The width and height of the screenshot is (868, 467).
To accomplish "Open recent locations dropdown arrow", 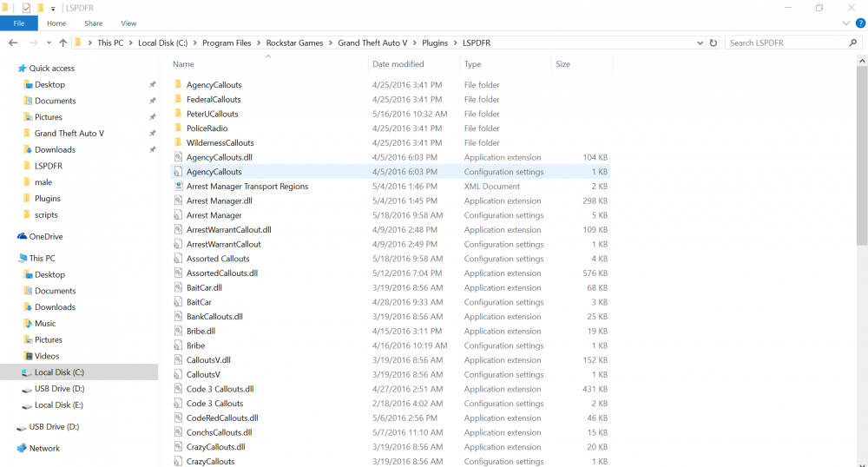I will point(49,43).
